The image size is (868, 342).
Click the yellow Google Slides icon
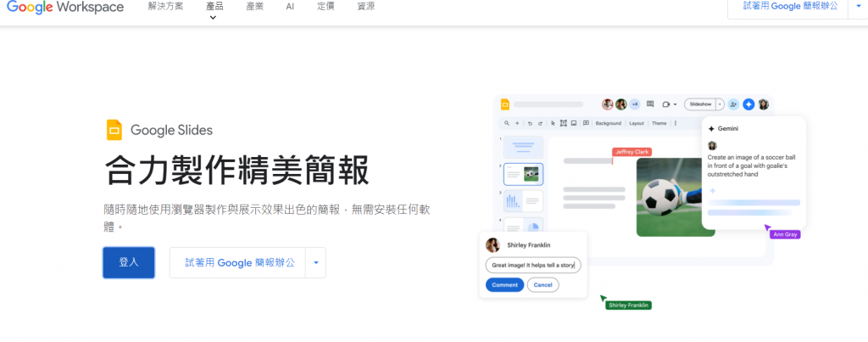114,130
